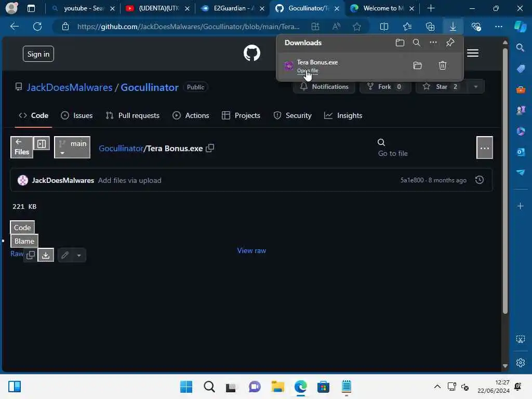Open Edge Collections button

(x=430, y=26)
